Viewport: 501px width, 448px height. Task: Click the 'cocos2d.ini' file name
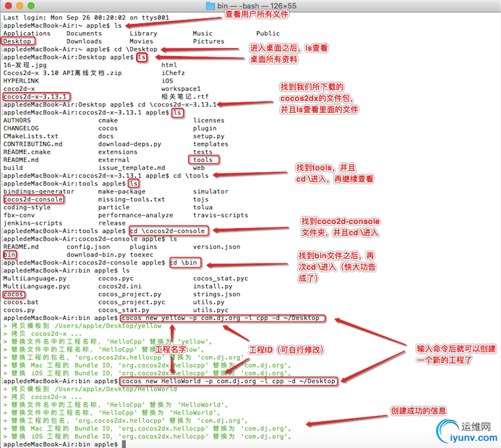coord(120,287)
